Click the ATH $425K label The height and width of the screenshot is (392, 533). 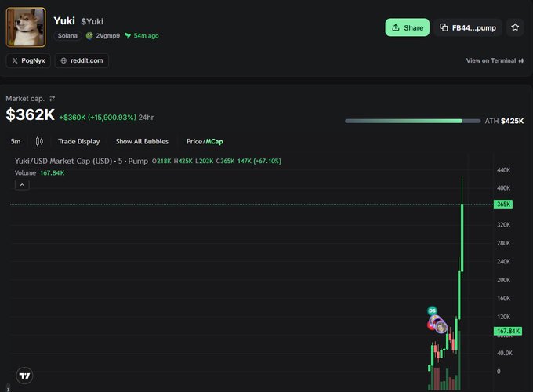click(x=505, y=121)
